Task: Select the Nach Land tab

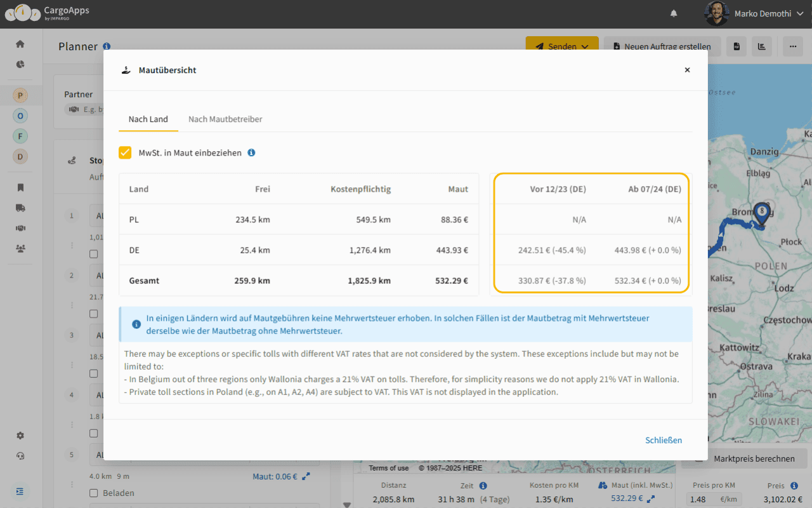Action: point(148,119)
